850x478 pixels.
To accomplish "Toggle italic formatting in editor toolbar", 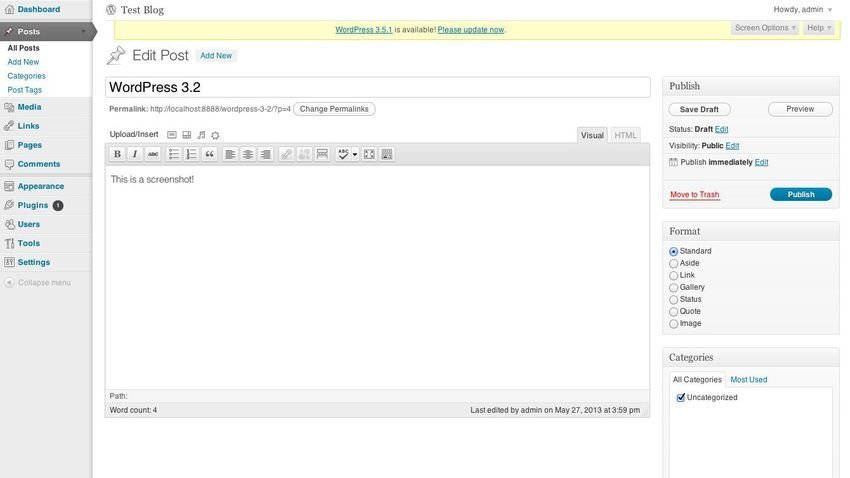I will (x=135, y=154).
